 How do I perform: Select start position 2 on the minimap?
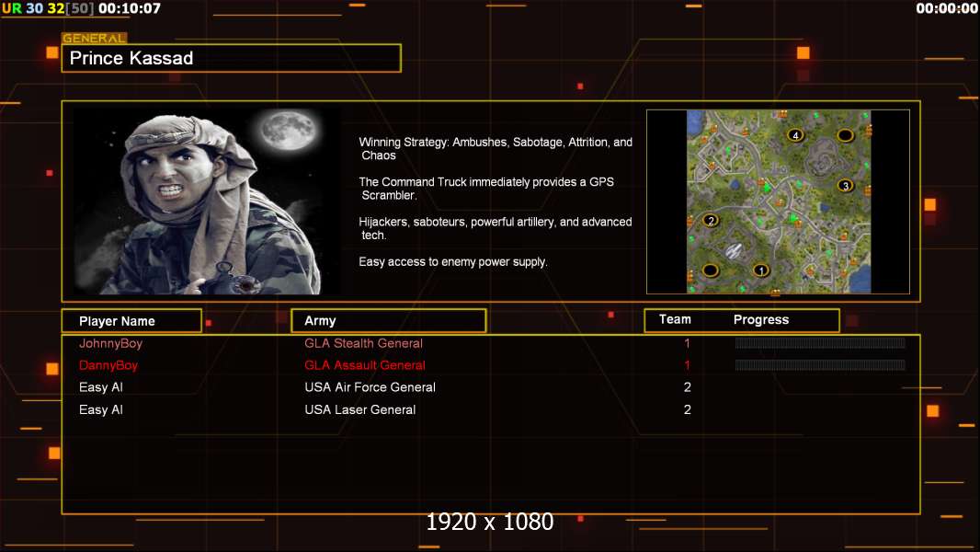coord(710,221)
